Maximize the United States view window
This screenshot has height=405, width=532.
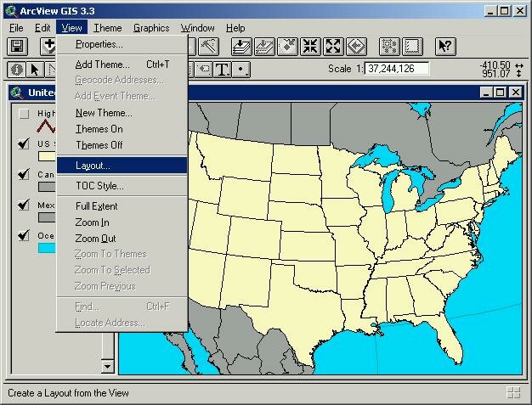[500, 93]
